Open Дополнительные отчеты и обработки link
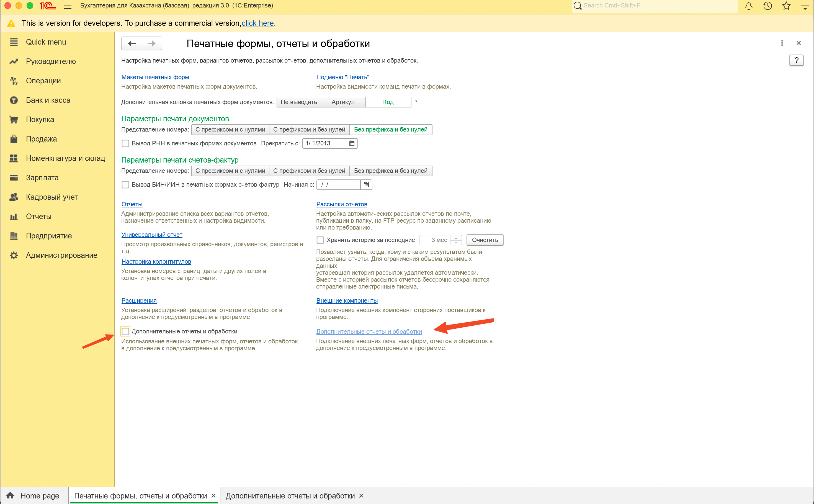Screen dimensions: 814x504 point(369,332)
